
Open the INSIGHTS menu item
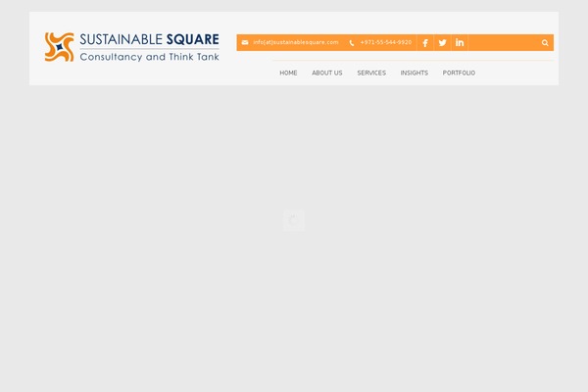coord(414,73)
